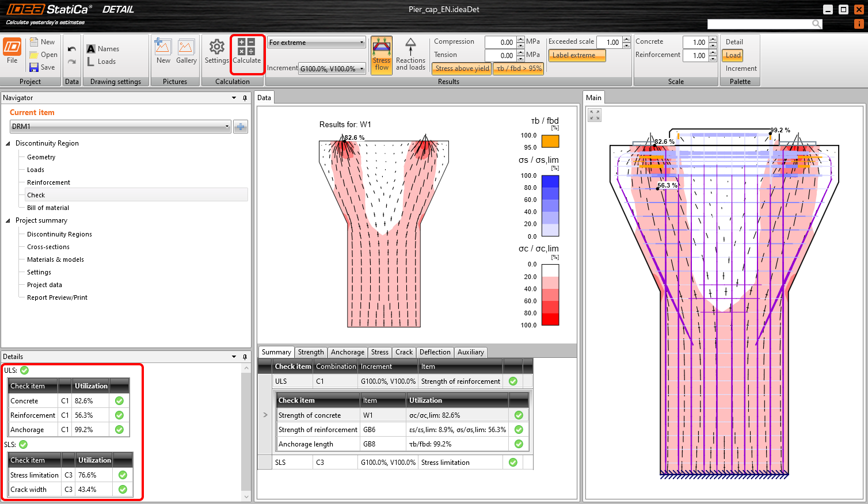868x504 pixels.
Task: Click the Undo arrow
Action: point(71,49)
